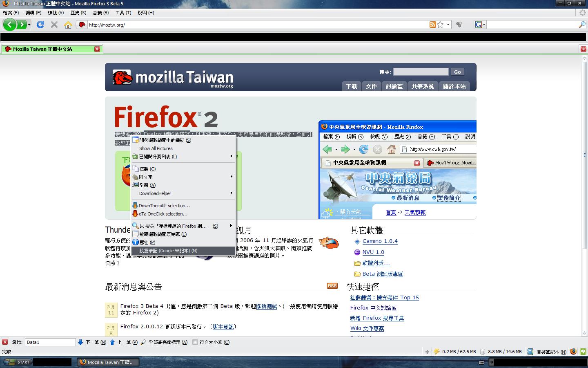Expand the 已關閉分頁列表 submenu

pyautogui.click(x=183, y=157)
